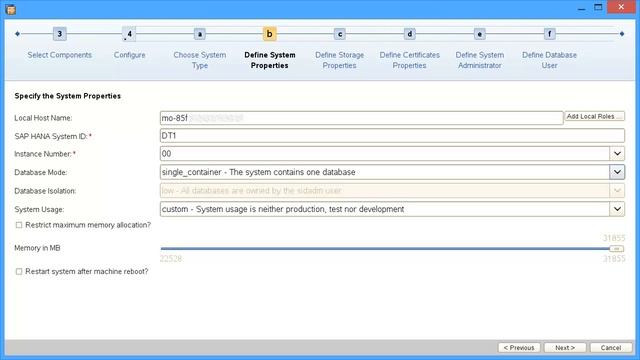Click the Previous button
This screenshot has height=360, width=640.
point(519,348)
